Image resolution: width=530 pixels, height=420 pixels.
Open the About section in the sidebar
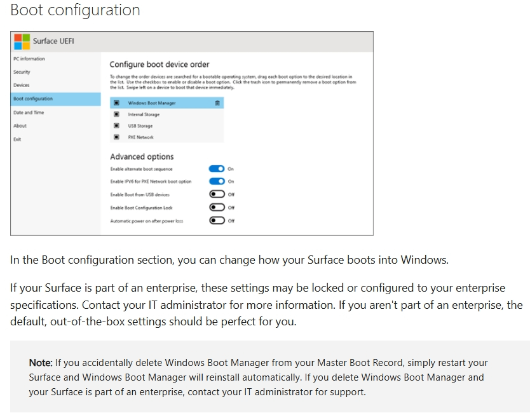(20, 126)
